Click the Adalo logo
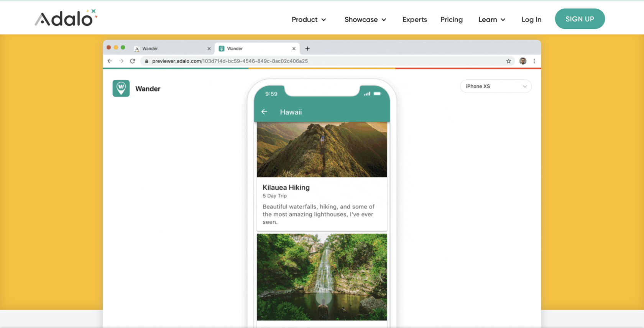This screenshot has height=328, width=644. tap(66, 18)
